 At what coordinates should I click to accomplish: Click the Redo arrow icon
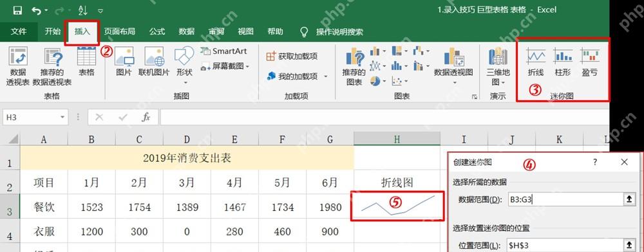click(x=59, y=11)
